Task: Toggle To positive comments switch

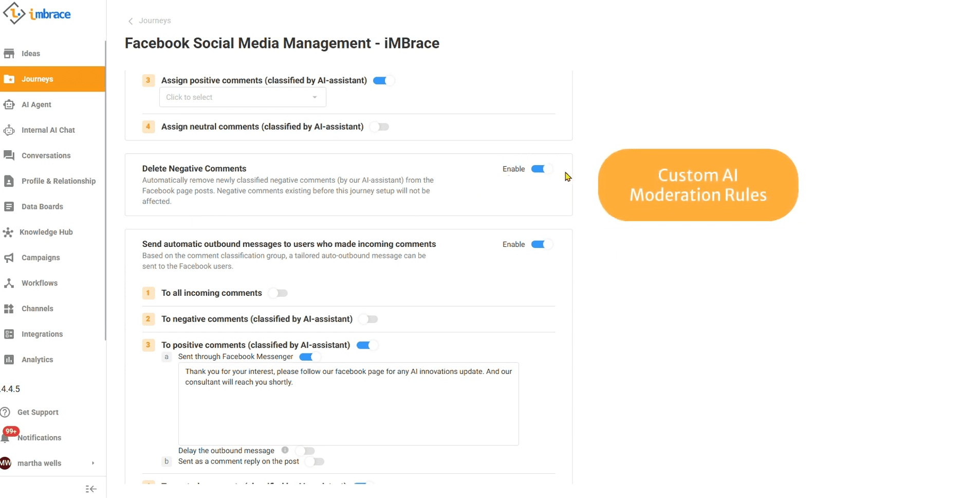Action: (x=367, y=345)
